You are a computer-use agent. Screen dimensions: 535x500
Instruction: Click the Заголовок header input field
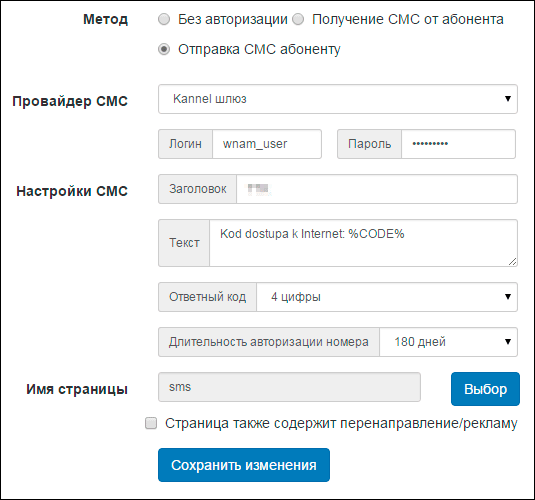[x=377, y=189]
